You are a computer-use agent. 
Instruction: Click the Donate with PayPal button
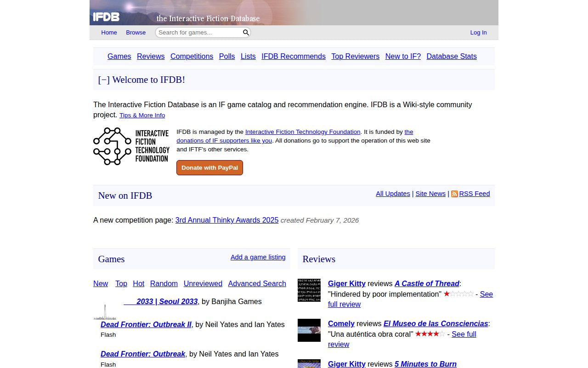click(x=209, y=167)
